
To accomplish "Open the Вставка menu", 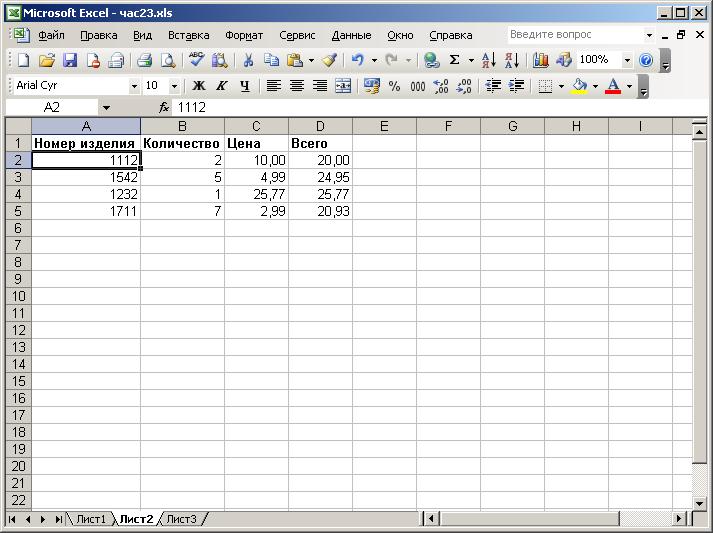I will point(189,35).
